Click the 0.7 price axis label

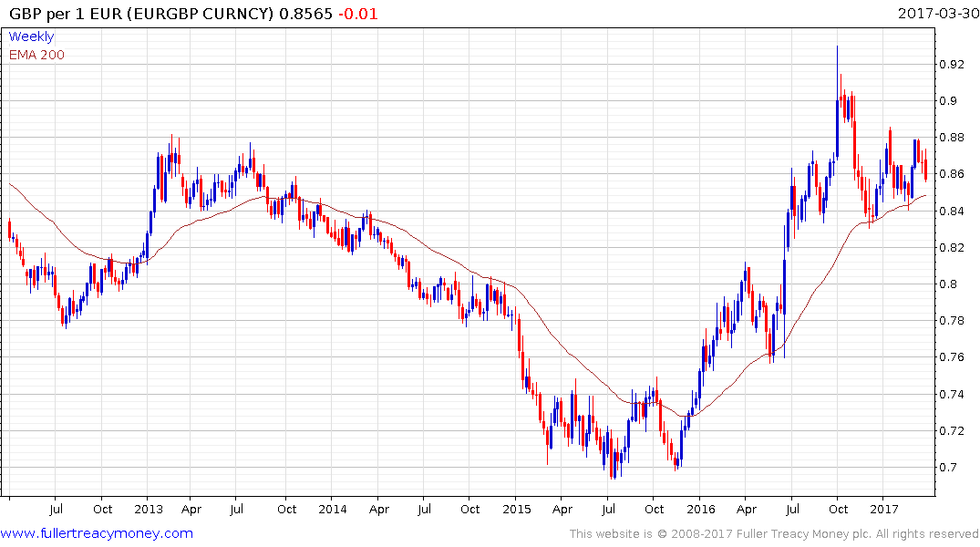click(948, 467)
